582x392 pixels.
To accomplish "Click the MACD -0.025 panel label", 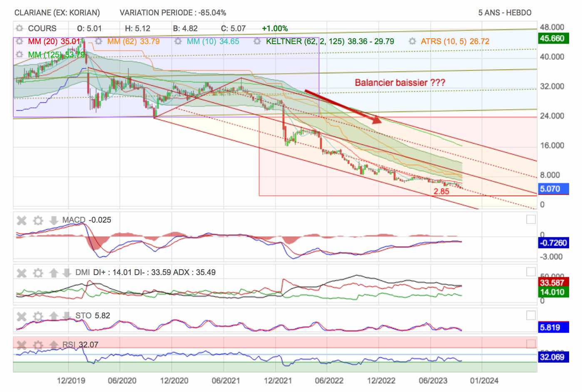I will [87, 220].
